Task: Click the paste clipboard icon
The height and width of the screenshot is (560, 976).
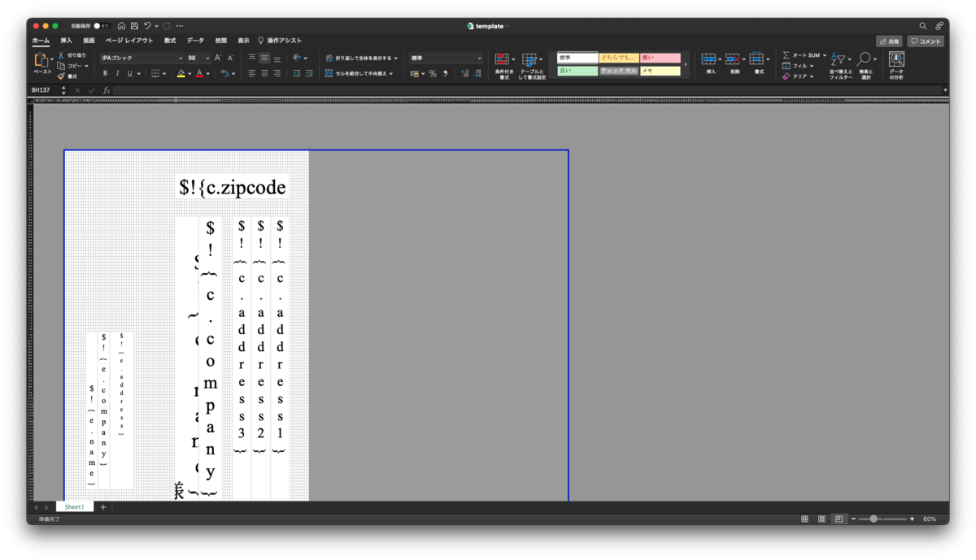Action: [41, 60]
